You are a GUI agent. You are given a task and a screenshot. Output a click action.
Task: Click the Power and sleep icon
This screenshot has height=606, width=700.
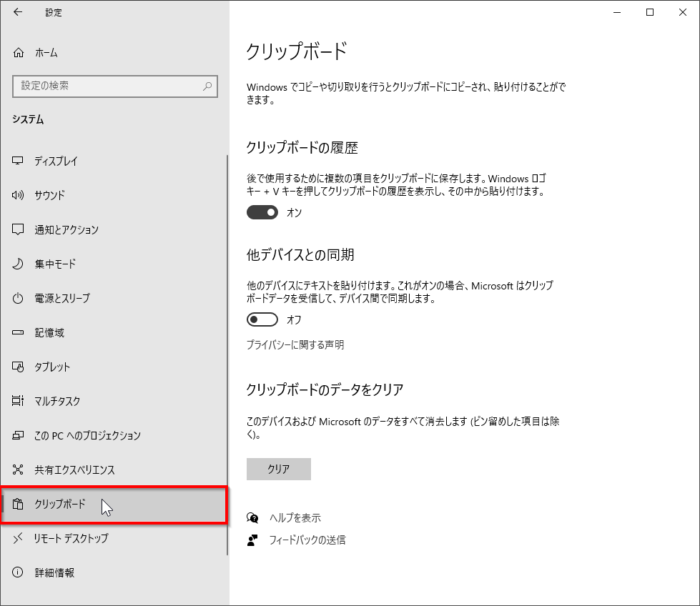(x=18, y=298)
